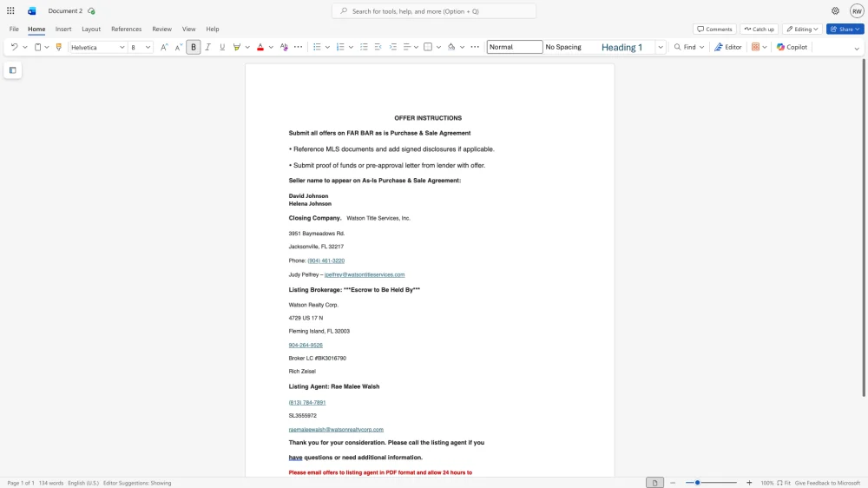Click the bulleted list icon

pyautogui.click(x=317, y=47)
